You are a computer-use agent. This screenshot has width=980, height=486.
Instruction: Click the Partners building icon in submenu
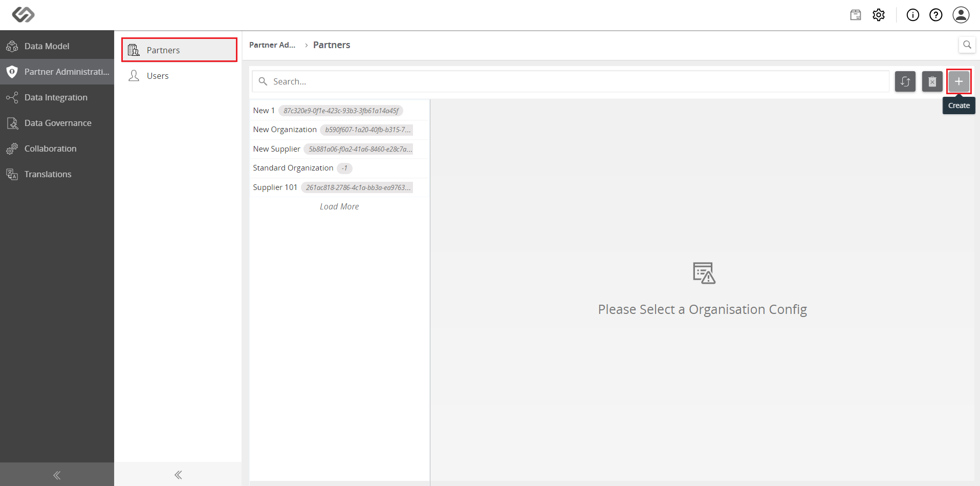coord(134,50)
